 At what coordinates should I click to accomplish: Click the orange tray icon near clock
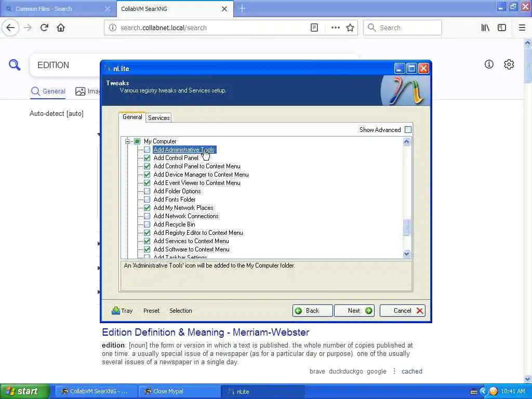(493, 392)
